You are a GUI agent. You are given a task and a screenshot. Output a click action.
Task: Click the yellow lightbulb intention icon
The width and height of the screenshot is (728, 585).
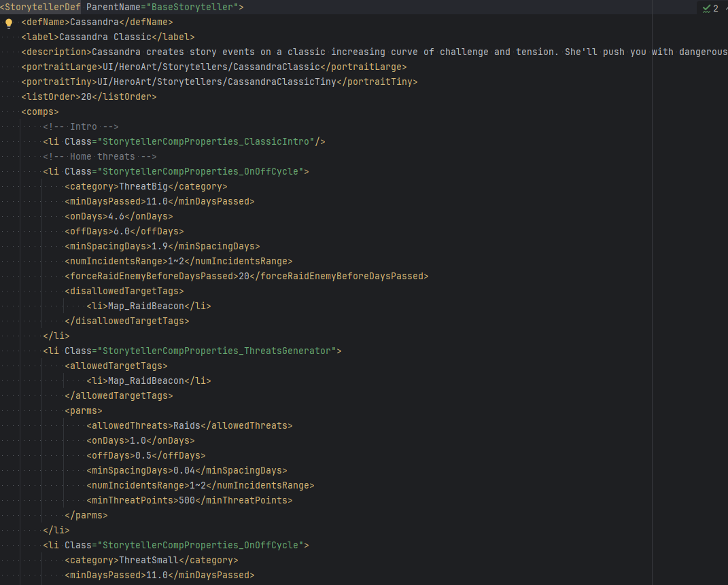(x=9, y=23)
